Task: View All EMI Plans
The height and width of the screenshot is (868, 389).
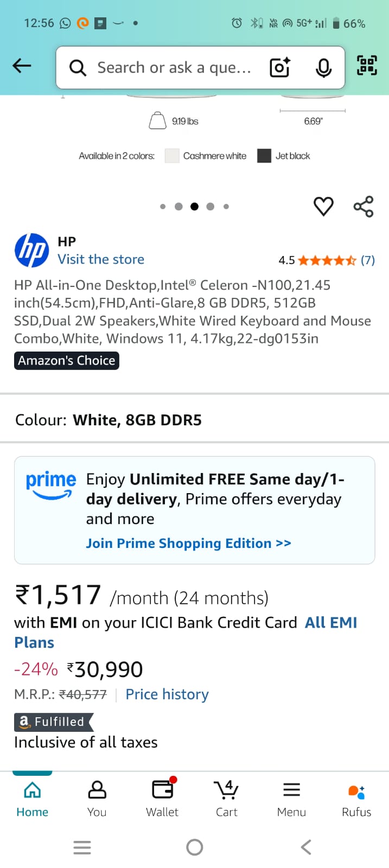Action: pyautogui.click(x=330, y=623)
